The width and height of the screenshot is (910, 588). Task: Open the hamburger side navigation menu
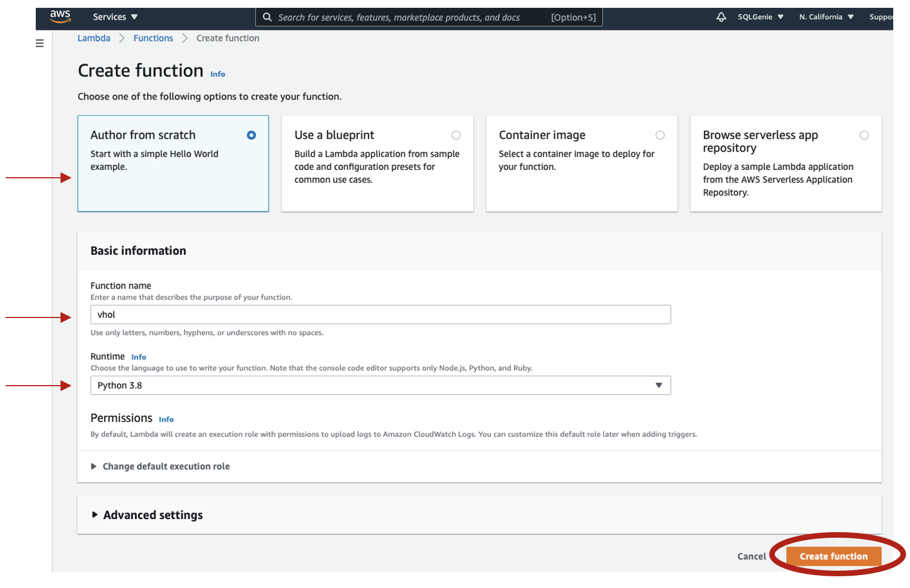tap(40, 43)
